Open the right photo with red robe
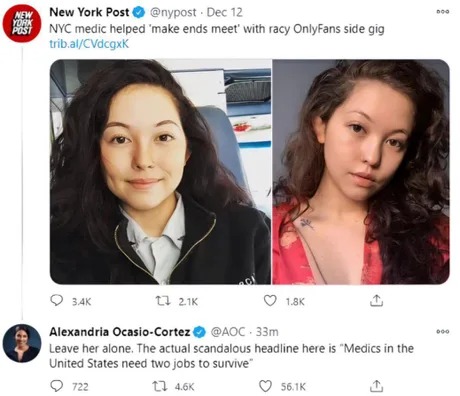The width and height of the screenshot is (460, 396). [x=361, y=172]
